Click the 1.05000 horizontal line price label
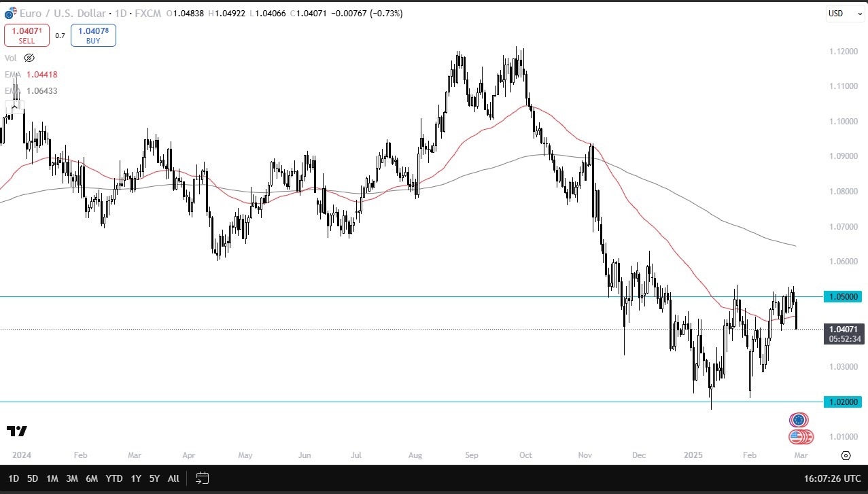This screenshot has width=868, height=494. tap(841, 297)
